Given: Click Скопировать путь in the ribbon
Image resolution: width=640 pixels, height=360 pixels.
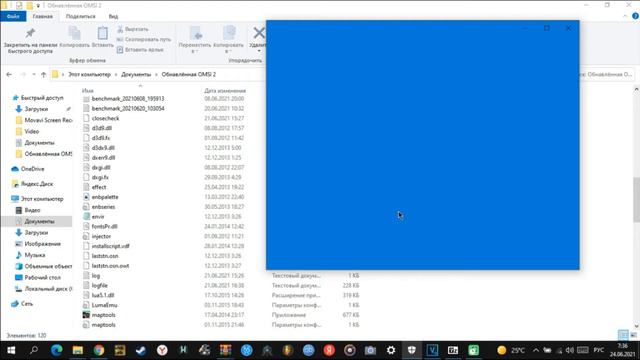Looking at the screenshot, I should pos(144,40).
